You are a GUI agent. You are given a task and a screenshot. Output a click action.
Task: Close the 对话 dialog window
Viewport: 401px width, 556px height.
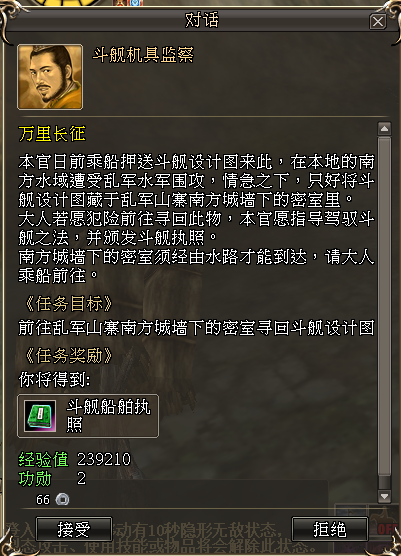(x=378, y=22)
